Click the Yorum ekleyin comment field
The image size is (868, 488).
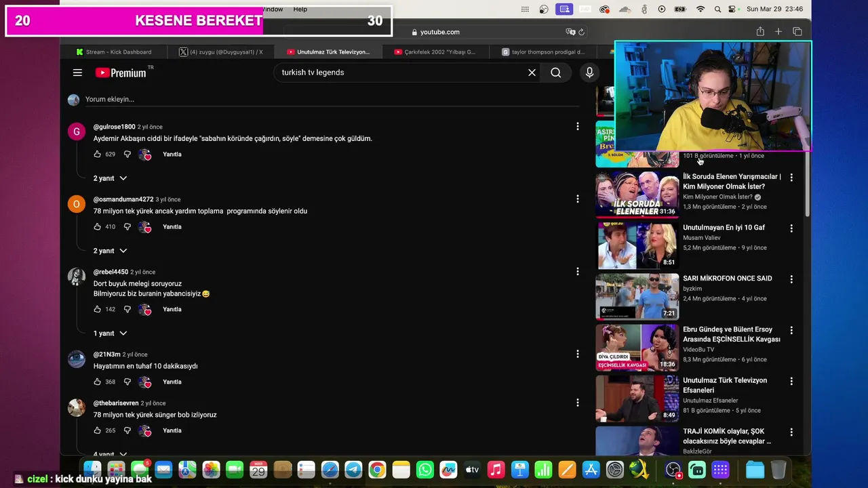click(x=332, y=100)
